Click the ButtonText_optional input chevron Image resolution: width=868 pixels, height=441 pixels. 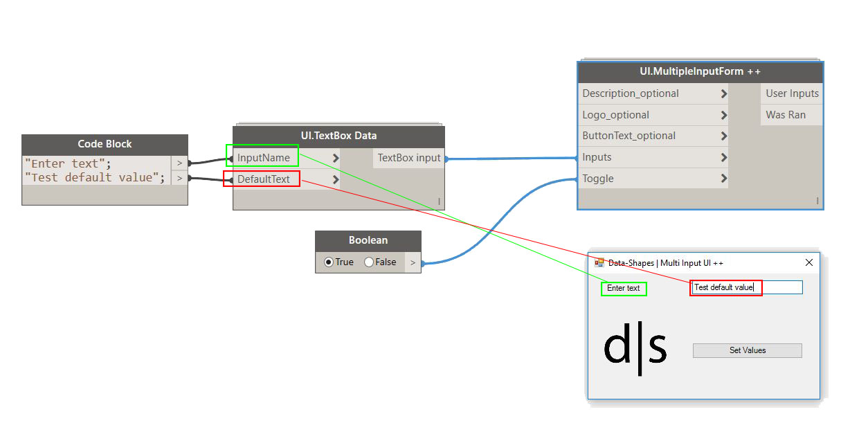(x=723, y=136)
